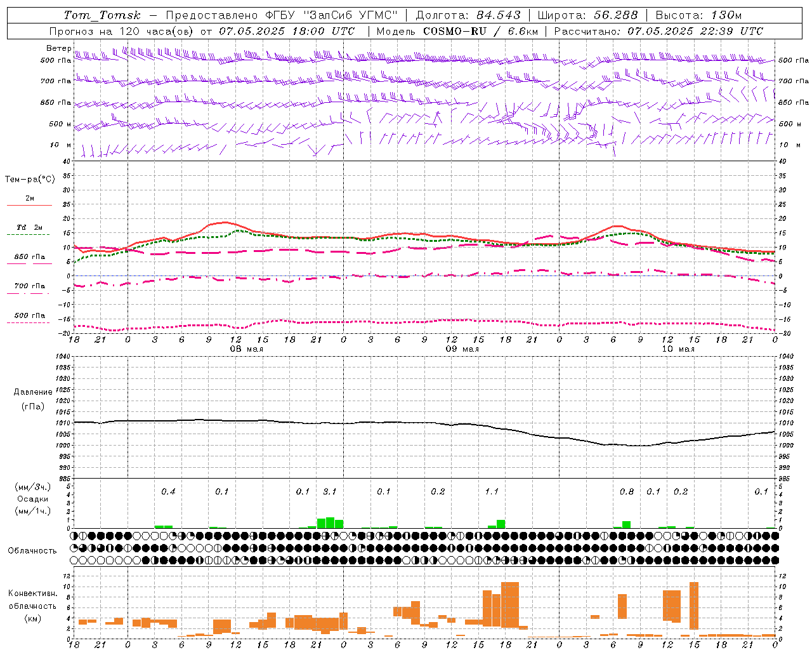
Task: Click the Рассчитано: 07.05.2025 22:39 UTC text
Action: pyautogui.click(x=658, y=31)
